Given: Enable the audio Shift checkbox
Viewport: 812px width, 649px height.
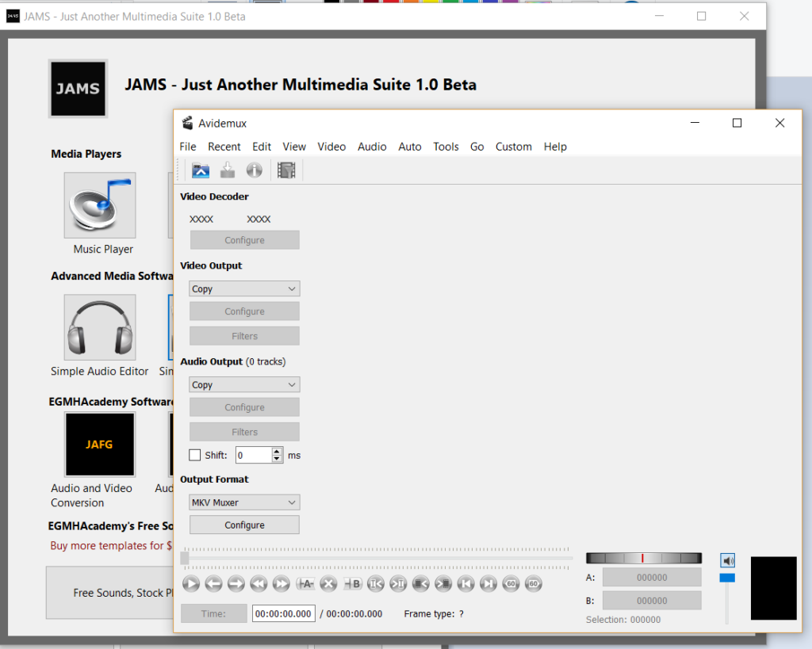Looking at the screenshot, I should click(195, 455).
